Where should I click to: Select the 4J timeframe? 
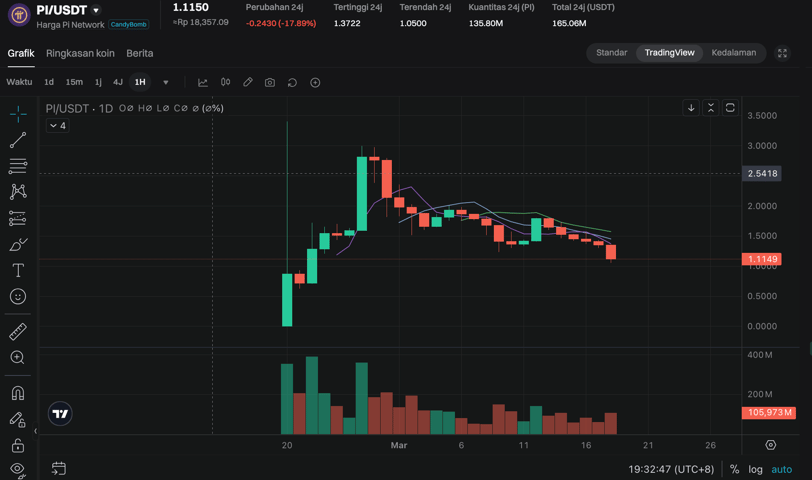(118, 82)
